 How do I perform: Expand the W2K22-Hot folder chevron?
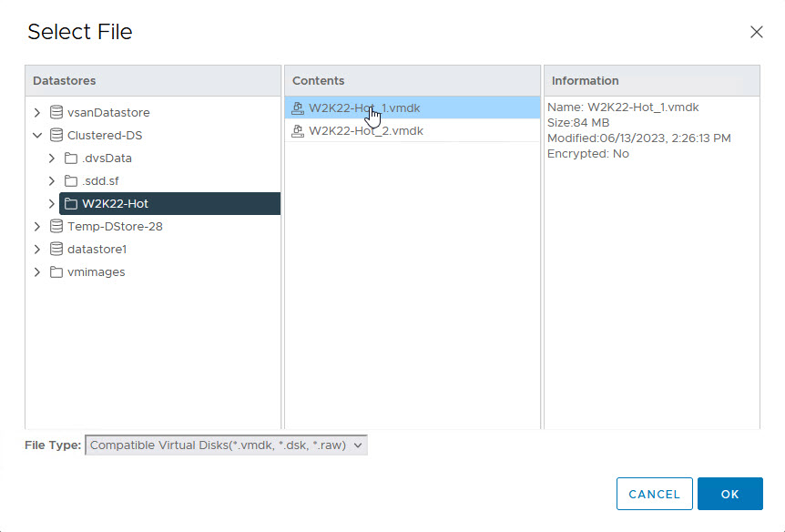[x=52, y=204]
